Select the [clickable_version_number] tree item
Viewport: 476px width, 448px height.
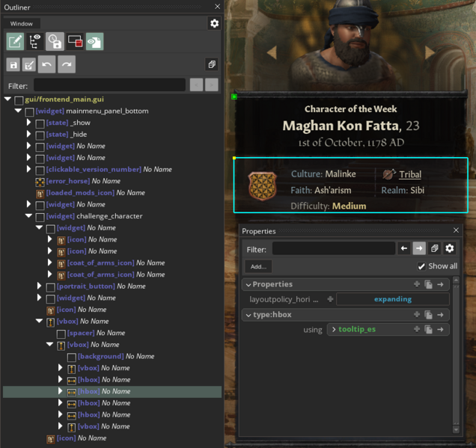[x=94, y=170]
